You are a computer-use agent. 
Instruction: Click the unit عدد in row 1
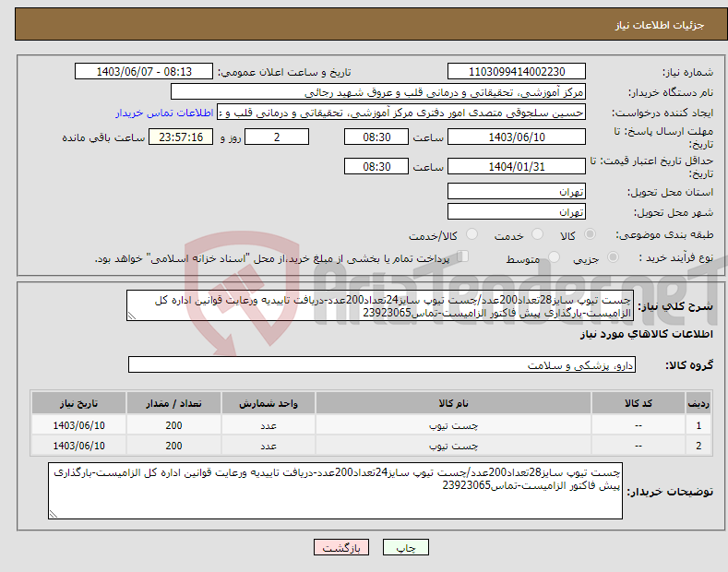pyautogui.click(x=269, y=425)
